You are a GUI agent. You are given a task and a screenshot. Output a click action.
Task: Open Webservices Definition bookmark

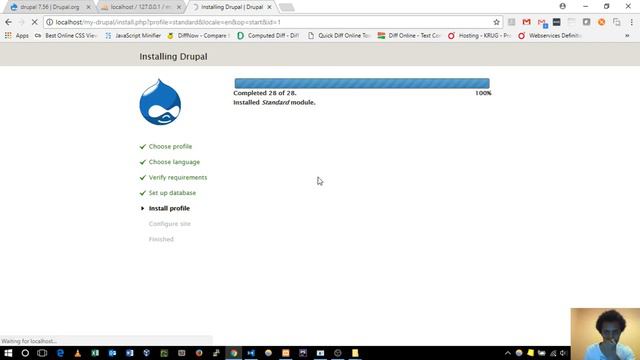pyautogui.click(x=550, y=36)
